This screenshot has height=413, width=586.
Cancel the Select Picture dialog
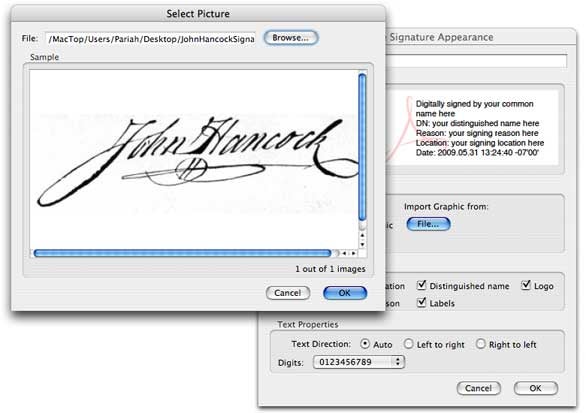tap(288, 293)
